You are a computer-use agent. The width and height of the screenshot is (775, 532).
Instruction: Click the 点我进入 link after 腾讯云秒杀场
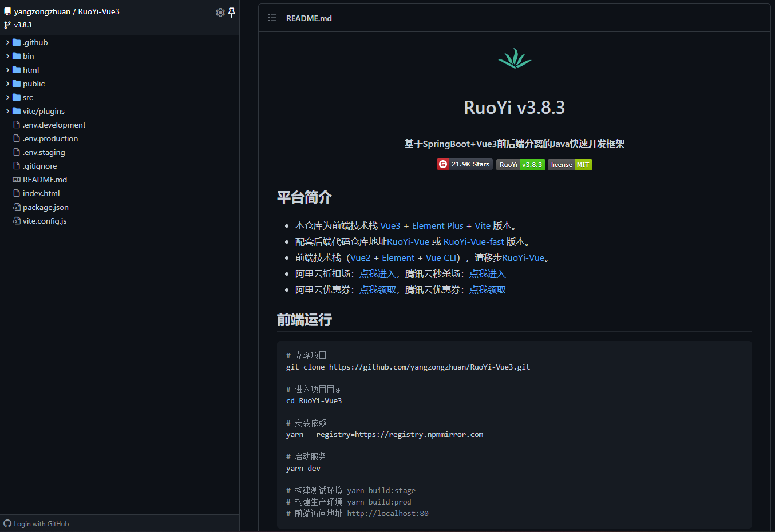488,274
